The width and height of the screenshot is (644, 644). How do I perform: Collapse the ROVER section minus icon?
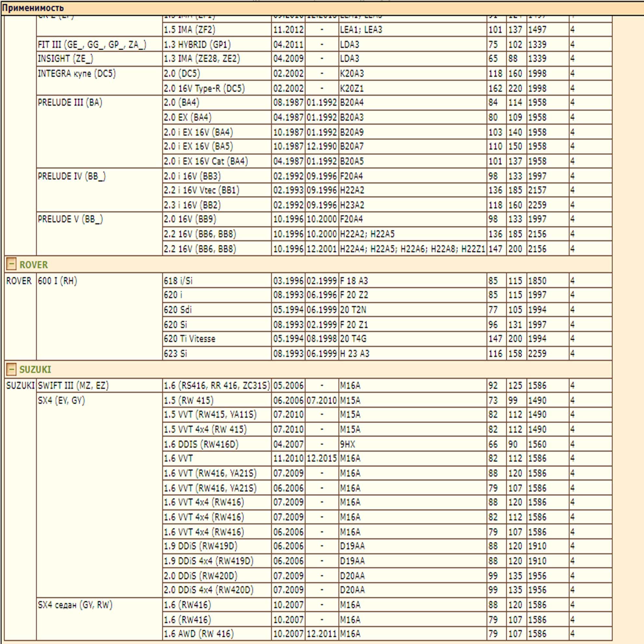[11, 264]
